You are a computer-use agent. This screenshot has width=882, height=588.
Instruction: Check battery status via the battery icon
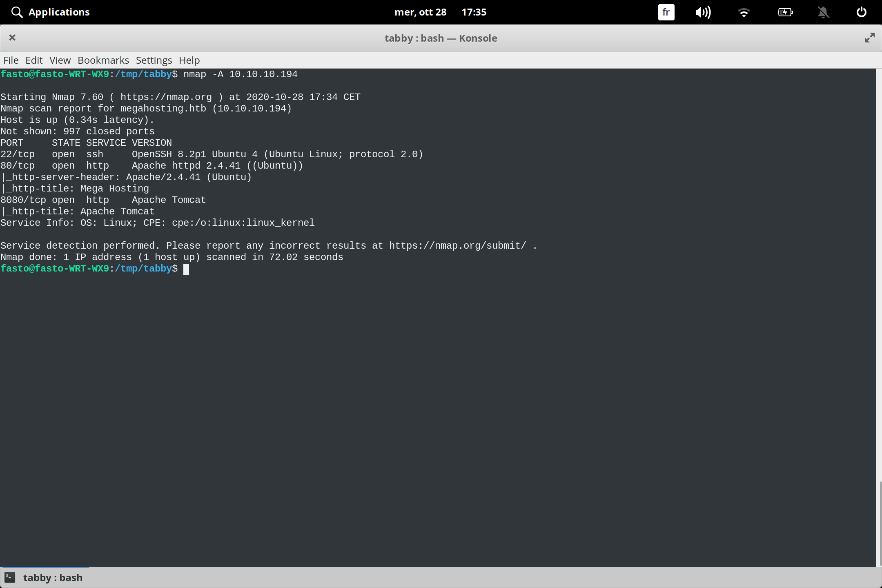coord(784,12)
